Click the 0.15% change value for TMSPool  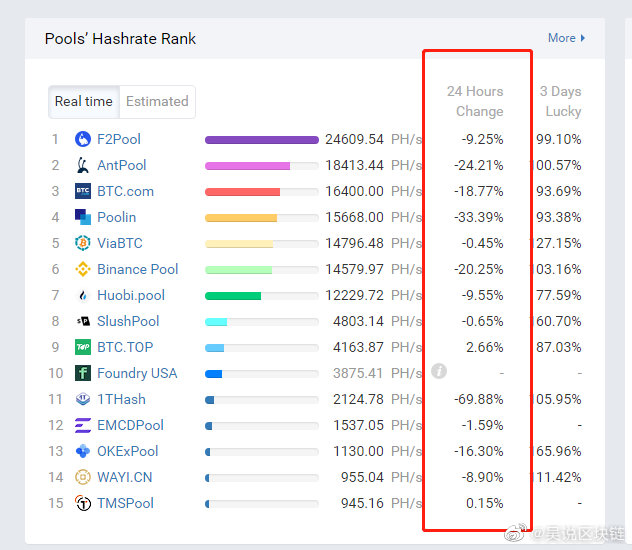coord(484,503)
